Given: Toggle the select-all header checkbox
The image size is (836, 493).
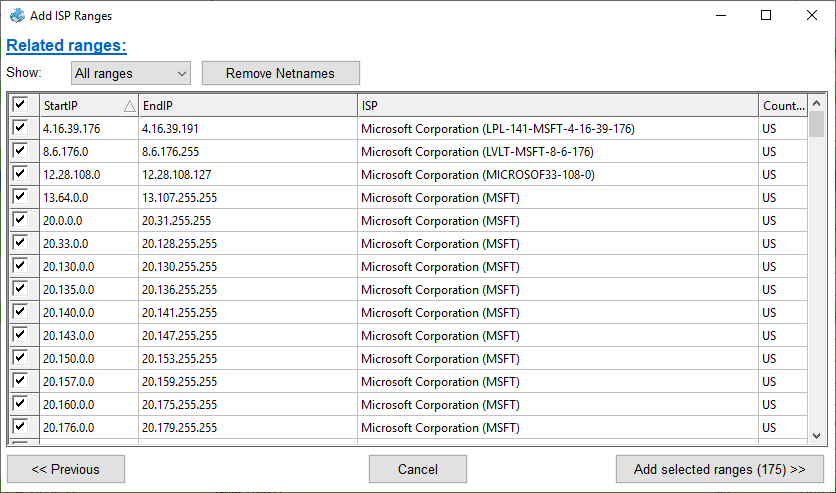Looking at the screenshot, I should pos(20,105).
